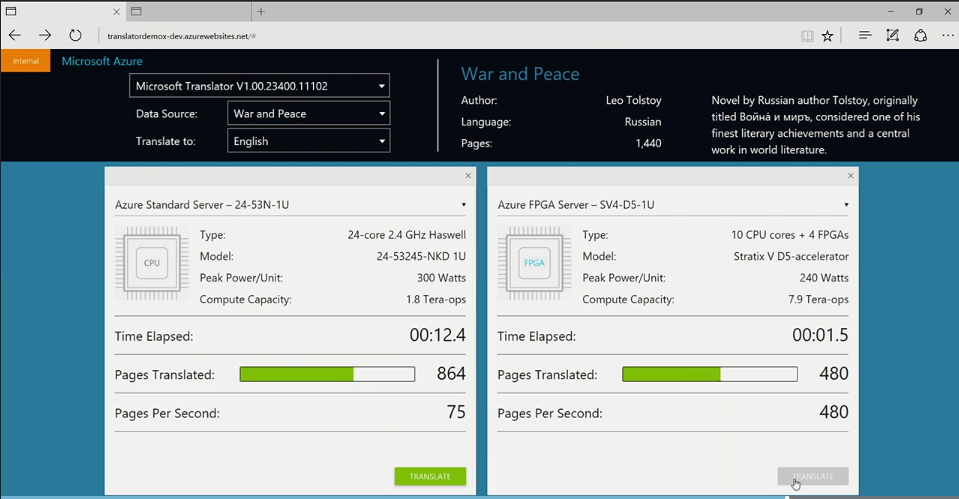Click the FPGA chip icon
959x499 pixels.
pos(534,263)
